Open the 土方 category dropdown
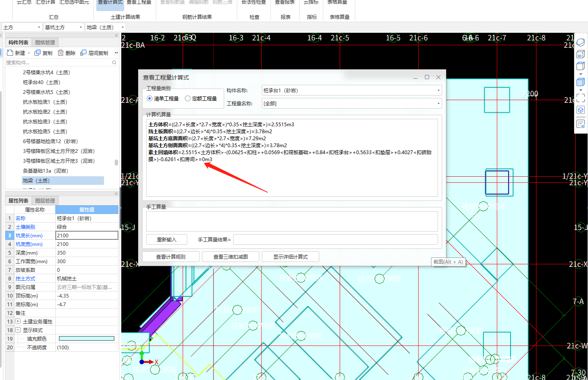This screenshot has width=588, height=380. pyautogui.click(x=39, y=27)
